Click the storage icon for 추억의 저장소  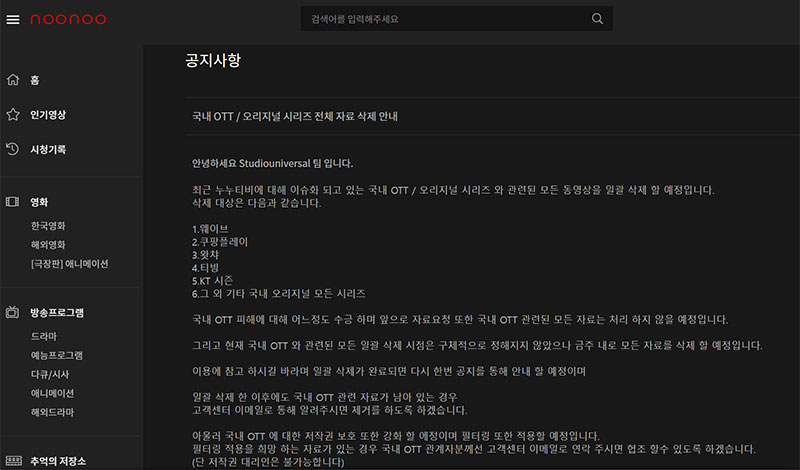pos(14,461)
